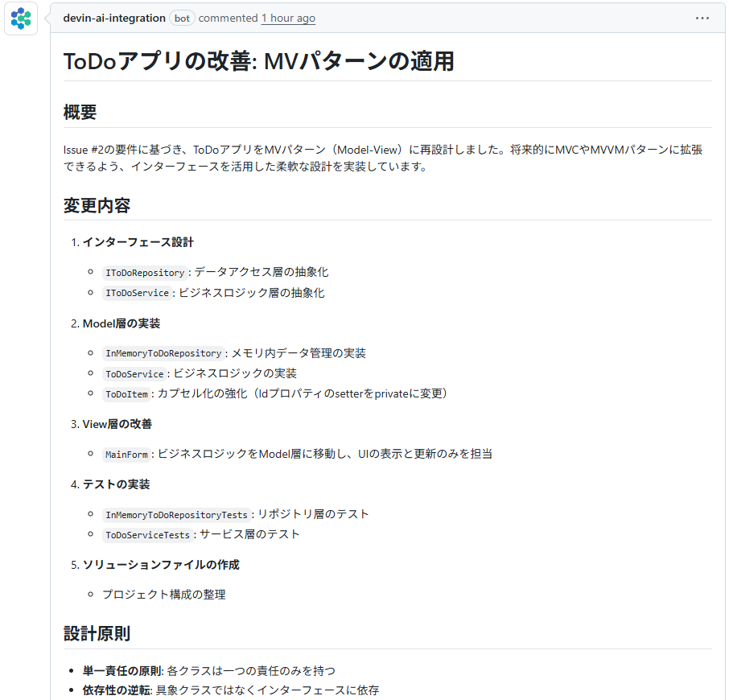
Task: Click the text 'リポジトリ層のテスト'
Action: (x=313, y=514)
